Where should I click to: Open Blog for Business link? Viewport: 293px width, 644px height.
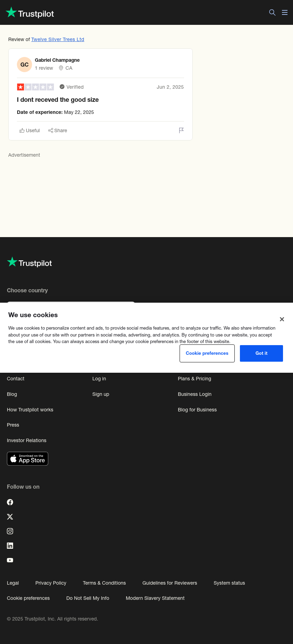click(197, 410)
